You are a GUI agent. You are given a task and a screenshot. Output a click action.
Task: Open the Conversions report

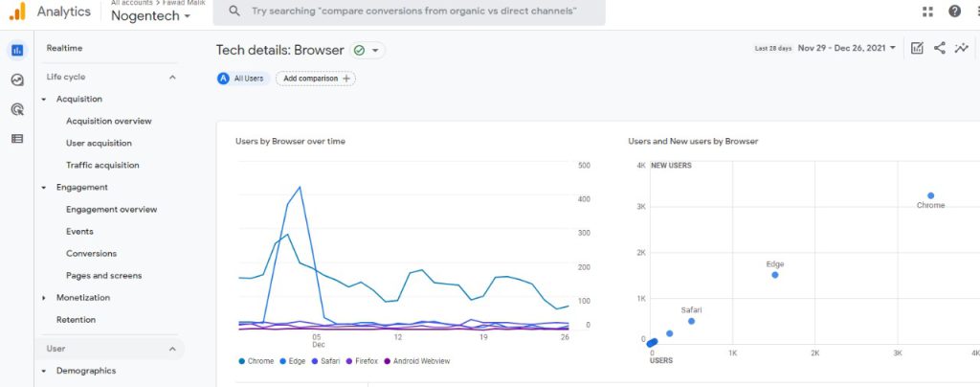91,253
